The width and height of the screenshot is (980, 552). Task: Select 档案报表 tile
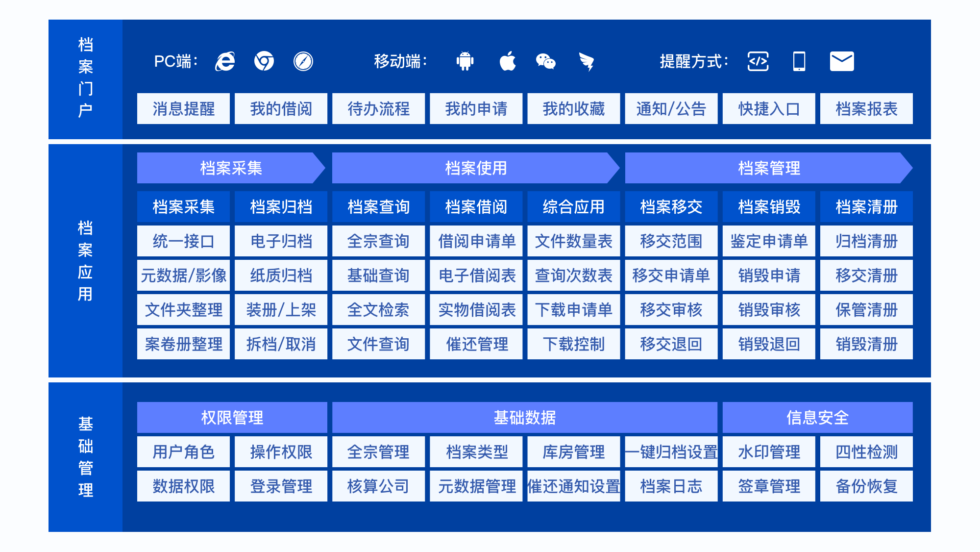click(x=866, y=108)
